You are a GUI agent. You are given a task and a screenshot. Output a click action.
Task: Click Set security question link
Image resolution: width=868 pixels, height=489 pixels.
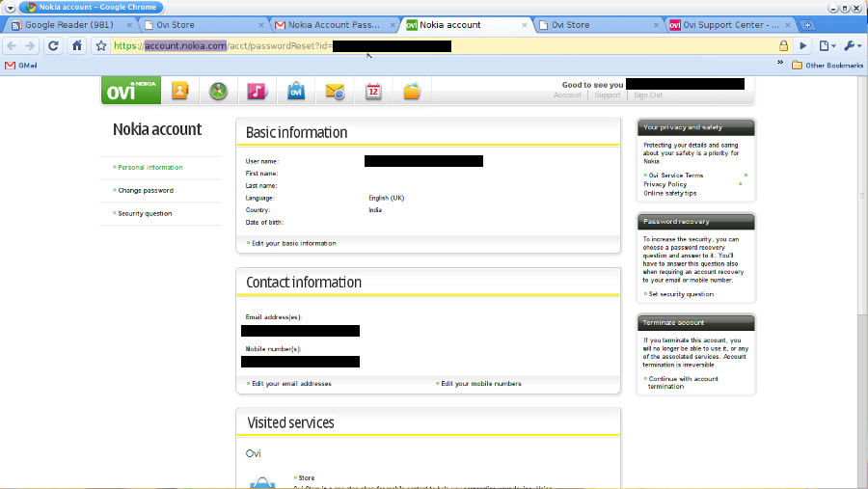click(681, 294)
